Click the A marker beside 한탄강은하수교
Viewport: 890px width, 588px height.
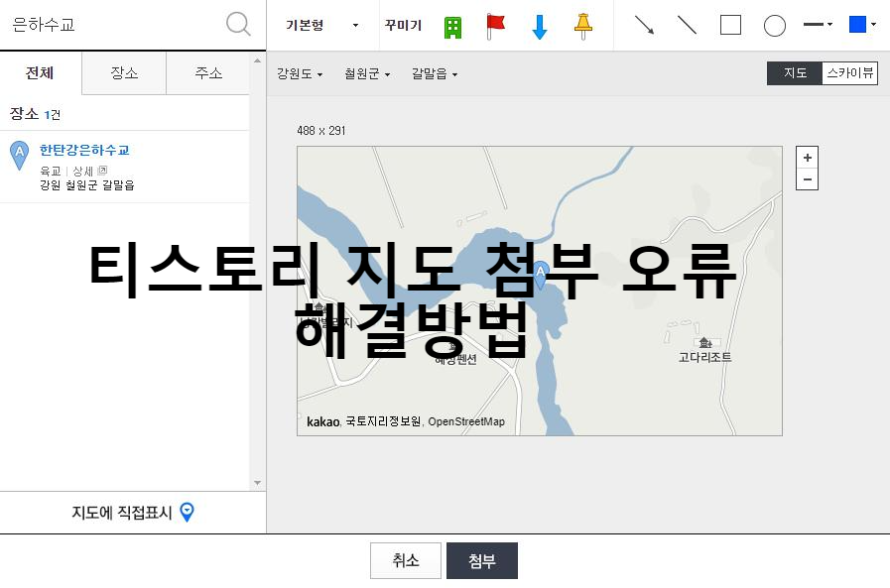point(19,155)
